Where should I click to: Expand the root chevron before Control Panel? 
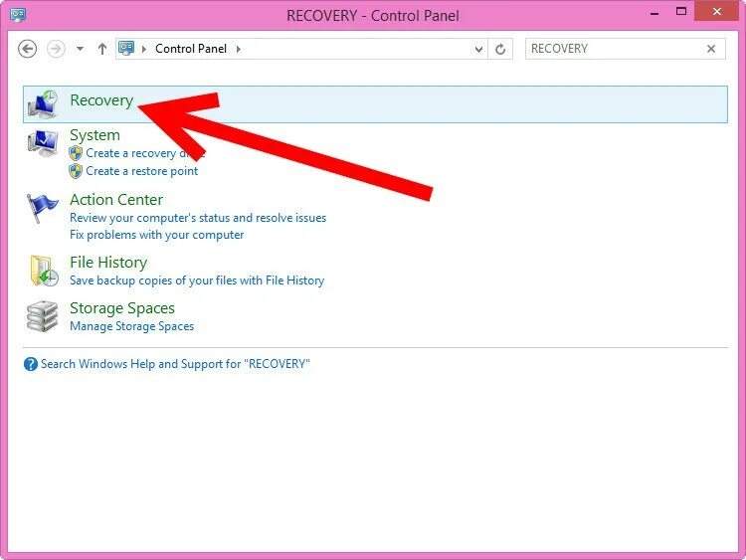tap(143, 49)
